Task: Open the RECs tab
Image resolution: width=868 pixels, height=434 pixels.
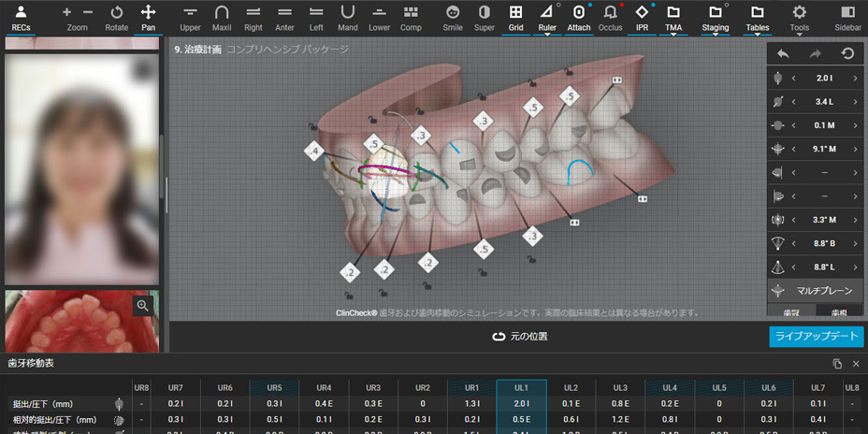Action: (21, 18)
